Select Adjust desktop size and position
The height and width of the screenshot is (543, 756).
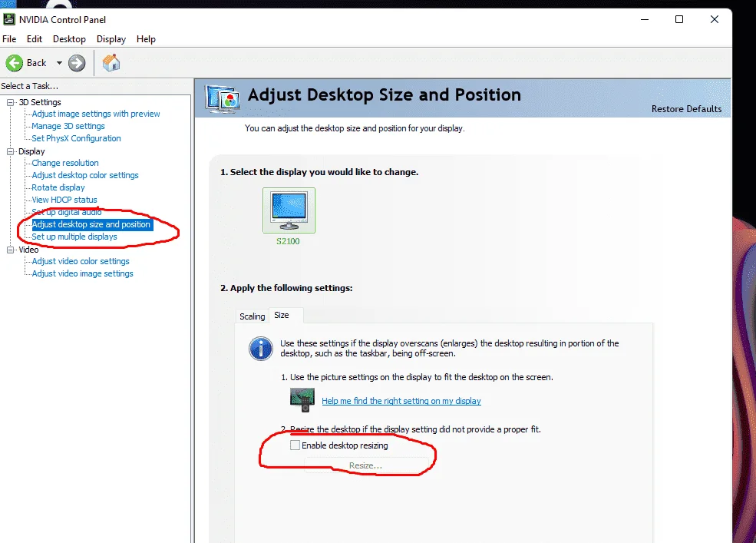point(92,224)
